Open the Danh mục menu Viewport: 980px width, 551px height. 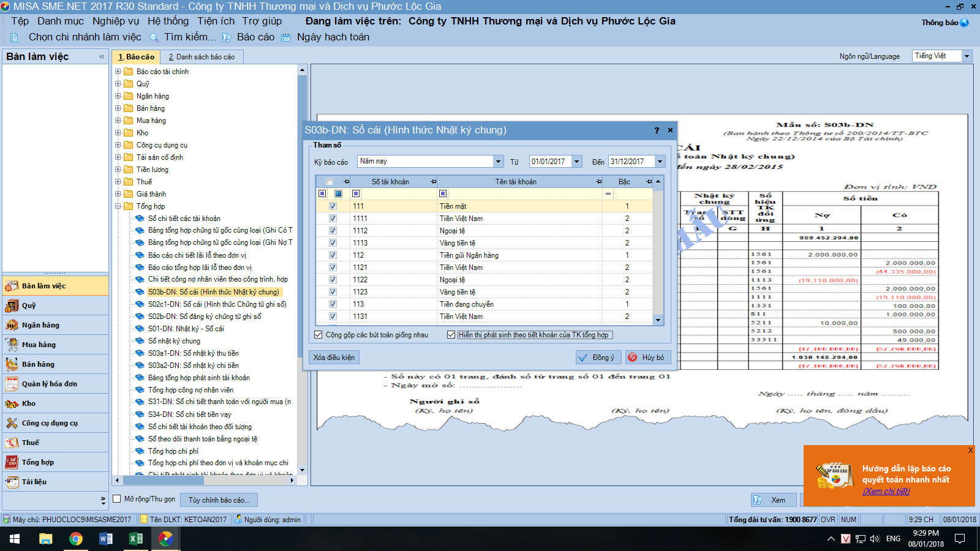click(x=61, y=21)
